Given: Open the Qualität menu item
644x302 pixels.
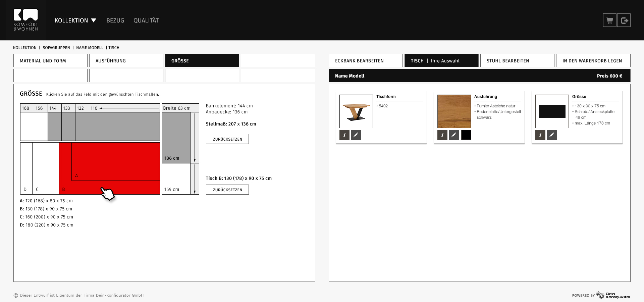Looking at the screenshot, I should coord(146,20).
